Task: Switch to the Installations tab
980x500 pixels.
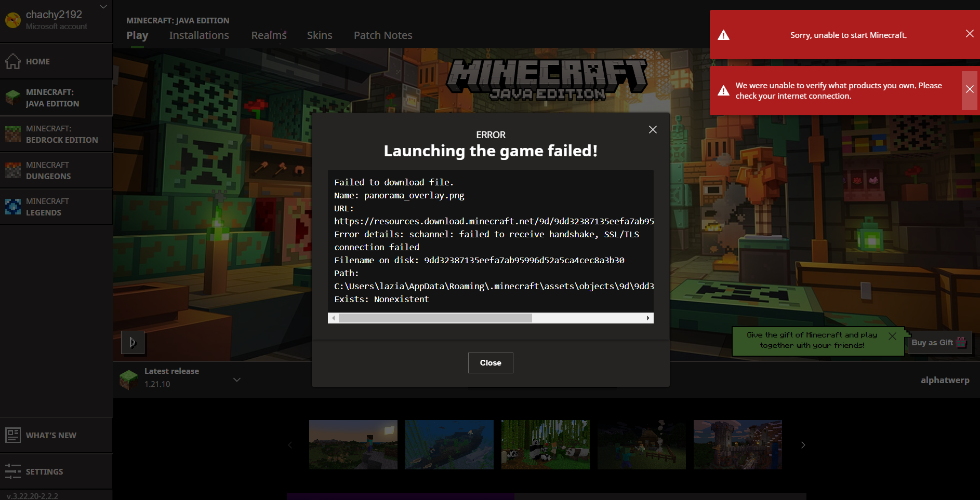Action: coord(199,35)
